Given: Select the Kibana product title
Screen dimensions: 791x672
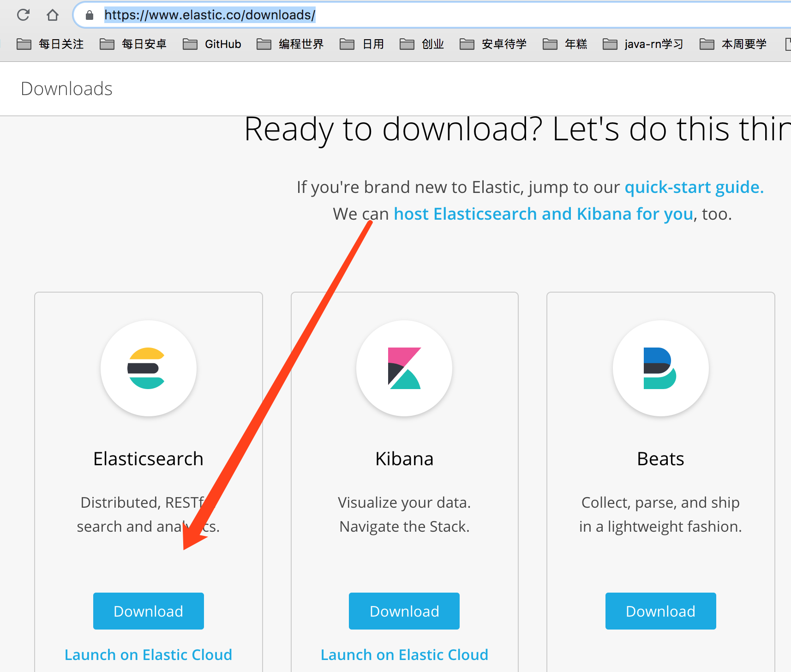Looking at the screenshot, I should (x=404, y=459).
